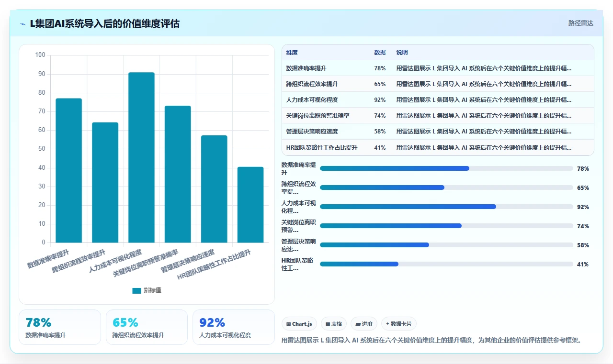Click the HR团队策略性工作占比提升 description cell

click(484, 148)
